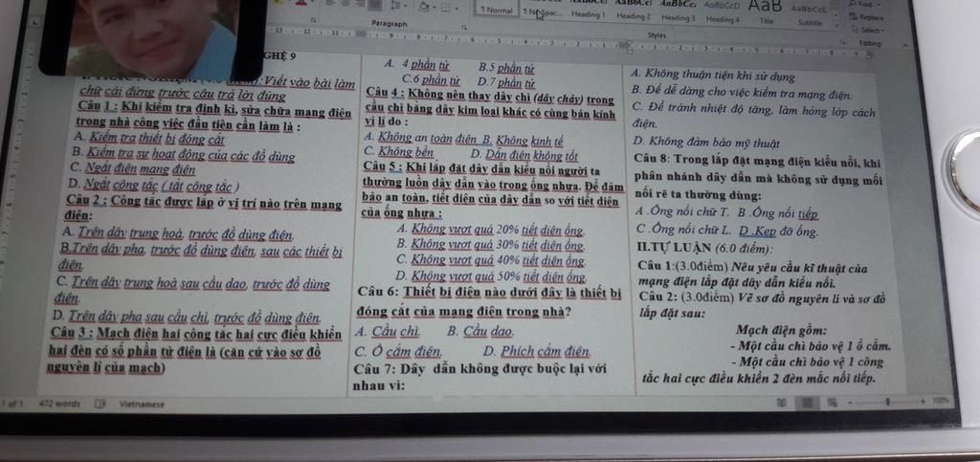Click the 472 words count
This screenshot has width=980, height=462.
59,404
